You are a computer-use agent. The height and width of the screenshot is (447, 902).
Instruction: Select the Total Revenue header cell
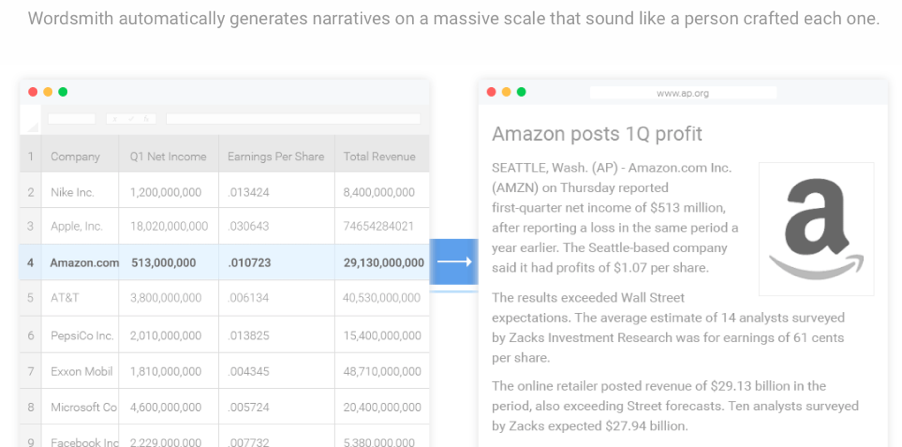pos(382,154)
